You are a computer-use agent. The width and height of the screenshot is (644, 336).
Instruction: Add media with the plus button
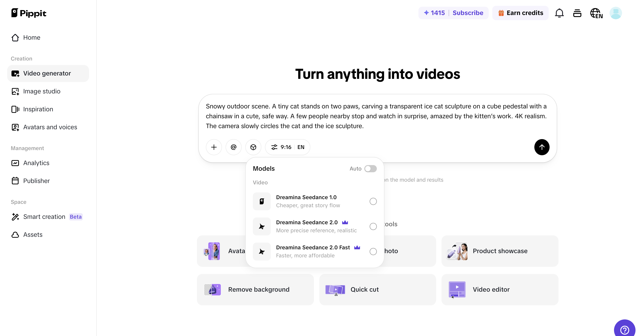pos(214,147)
